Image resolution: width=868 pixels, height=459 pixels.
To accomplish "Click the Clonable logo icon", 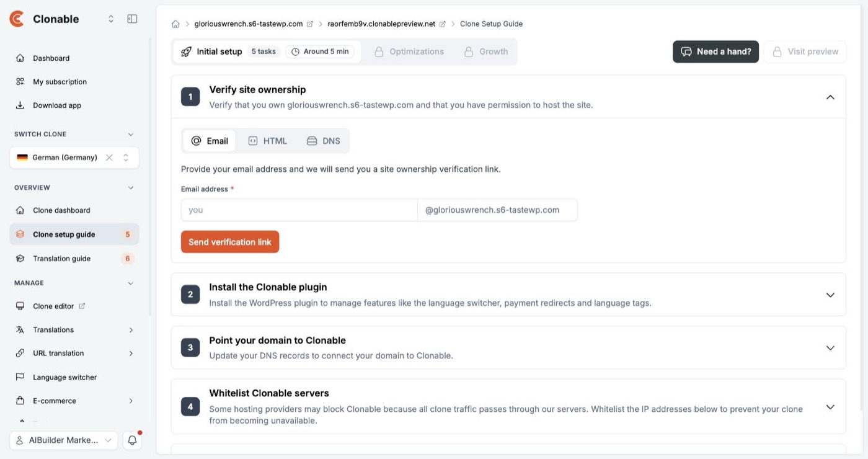I will 17,19.
